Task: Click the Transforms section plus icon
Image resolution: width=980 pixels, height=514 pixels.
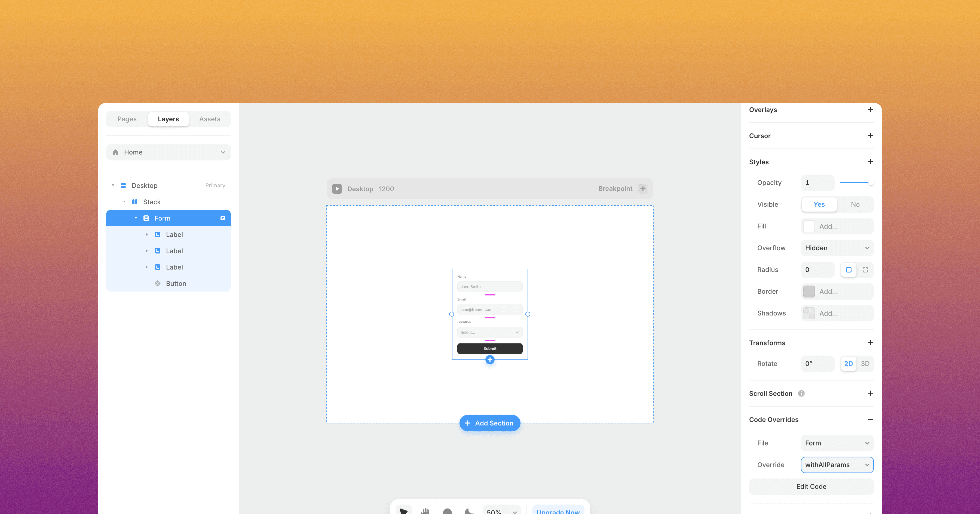Action: pyautogui.click(x=871, y=342)
